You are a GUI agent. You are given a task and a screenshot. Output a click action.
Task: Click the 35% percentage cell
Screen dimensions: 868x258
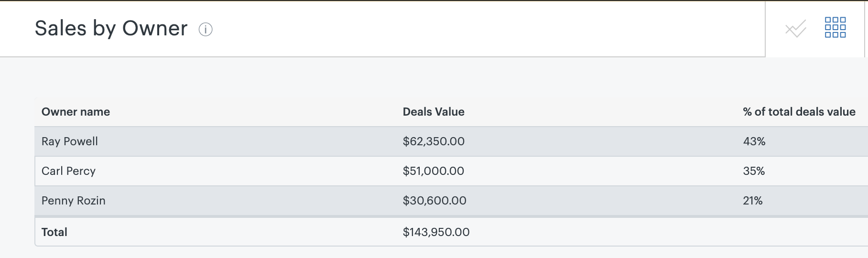pyautogui.click(x=754, y=171)
